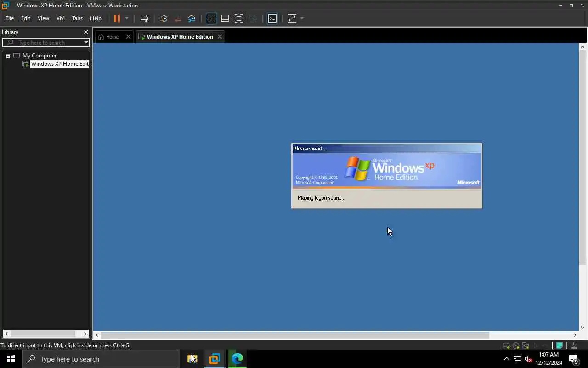Toggle the thumbnail bar view
The height and width of the screenshot is (368, 588).
tap(225, 18)
